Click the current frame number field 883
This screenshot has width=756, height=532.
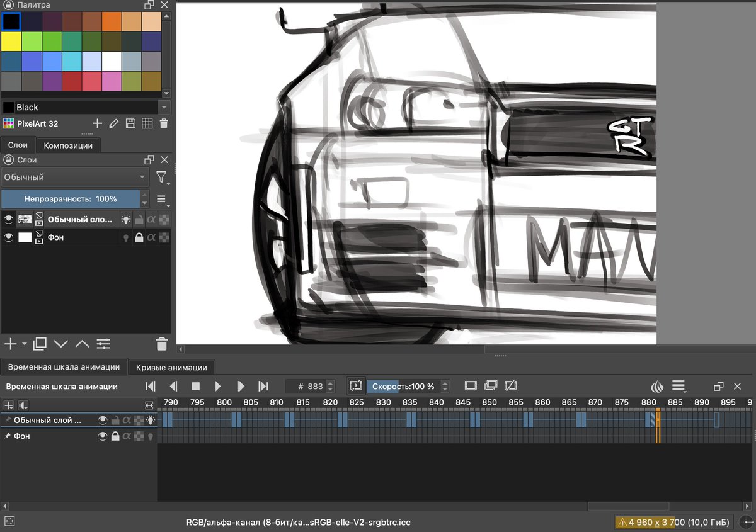pyautogui.click(x=306, y=386)
